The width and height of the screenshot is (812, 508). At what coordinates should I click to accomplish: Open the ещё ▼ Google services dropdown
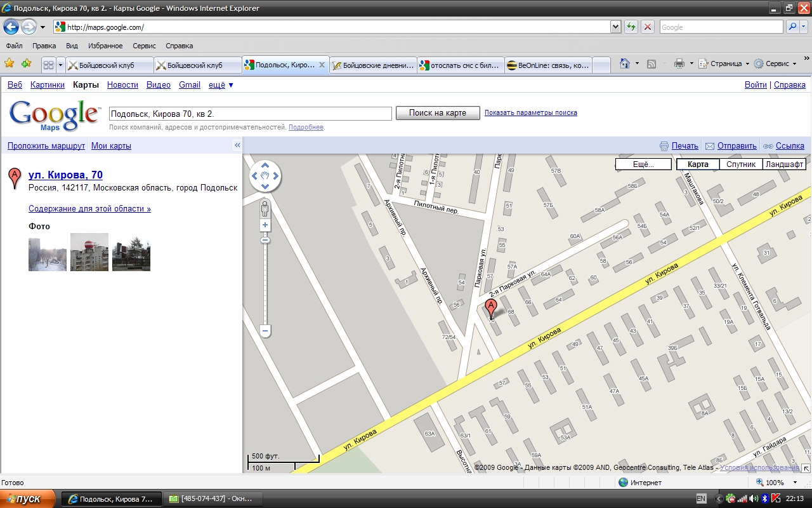[x=221, y=84]
